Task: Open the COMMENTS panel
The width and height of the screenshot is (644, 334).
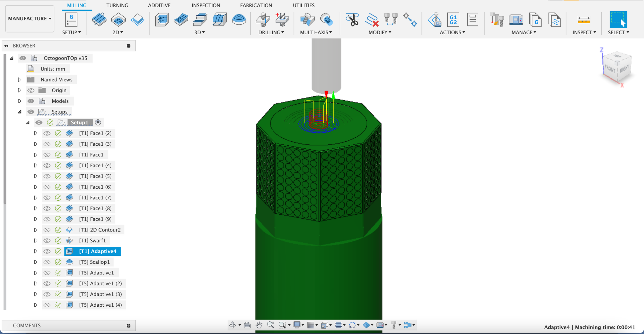Action: point(26,325)
